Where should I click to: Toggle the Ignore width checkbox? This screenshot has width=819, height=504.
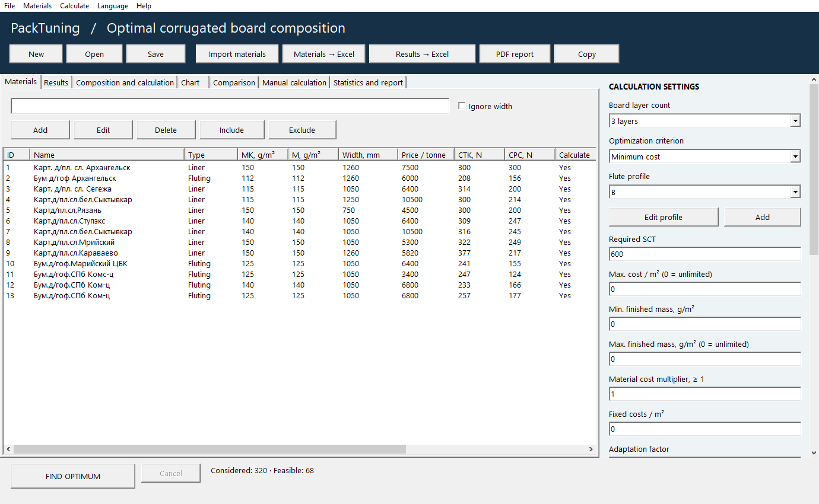point(462,106)
